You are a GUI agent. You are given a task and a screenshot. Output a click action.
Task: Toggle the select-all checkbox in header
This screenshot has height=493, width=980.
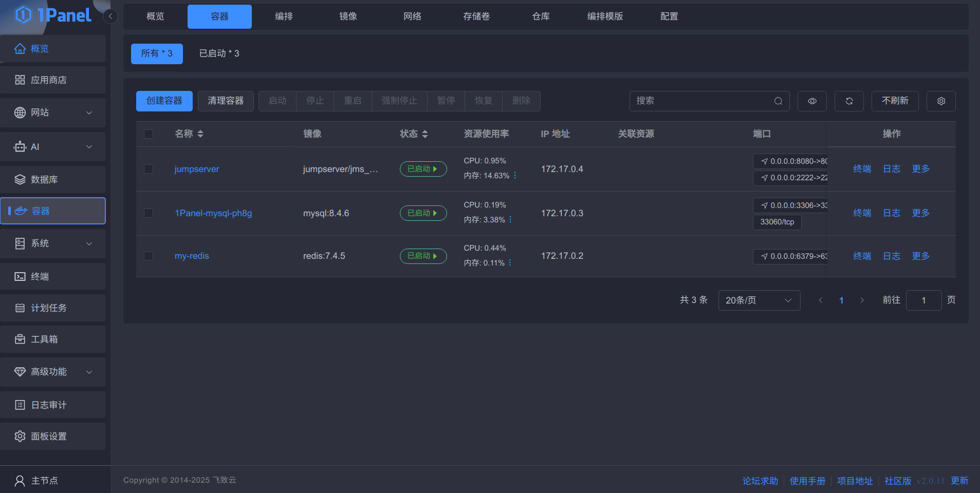tap(149, 134)
